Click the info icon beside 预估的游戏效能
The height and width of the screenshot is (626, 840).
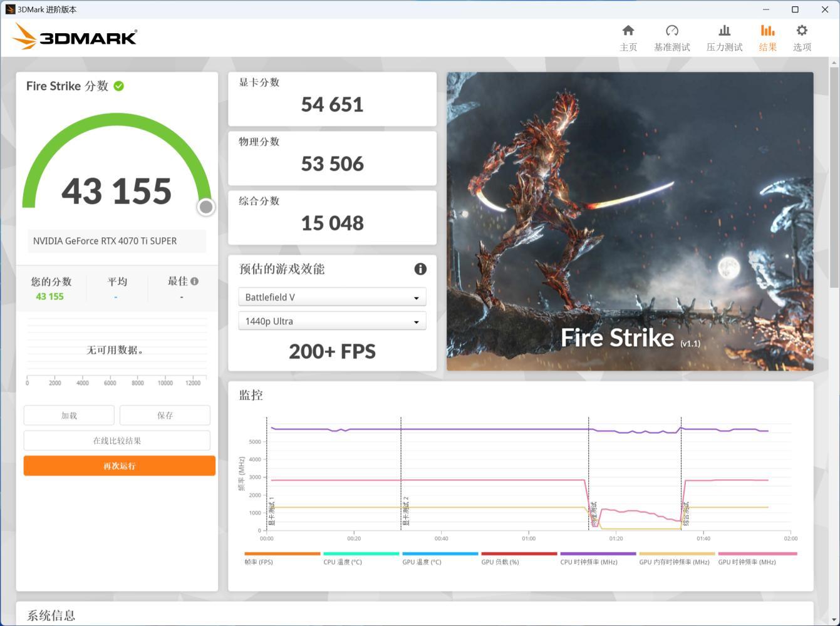[420, 269]
